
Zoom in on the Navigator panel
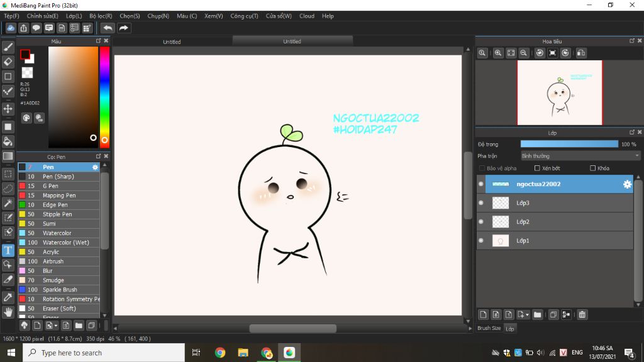tap(498, 53)
